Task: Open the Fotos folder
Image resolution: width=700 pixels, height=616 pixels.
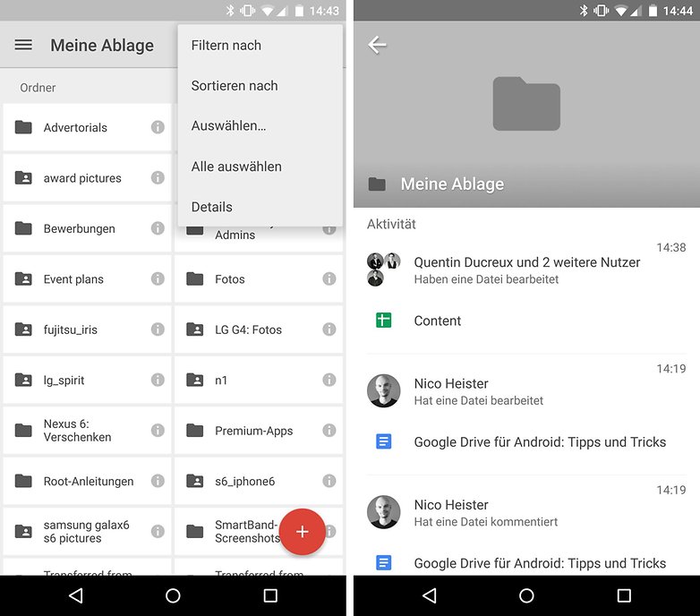Action: coord(259,278)
